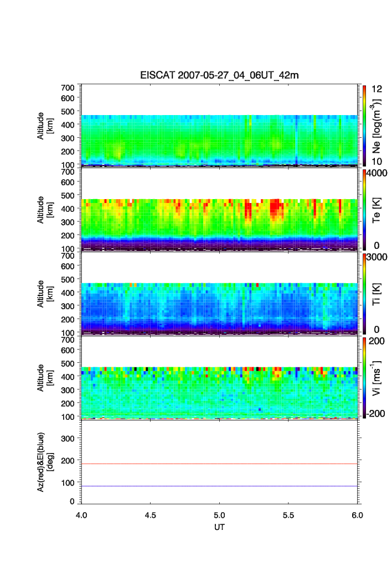The width and height of the screenshot is (392, 588).
Task: Click the Ne electron density color bar
Action: click(365, 125)
